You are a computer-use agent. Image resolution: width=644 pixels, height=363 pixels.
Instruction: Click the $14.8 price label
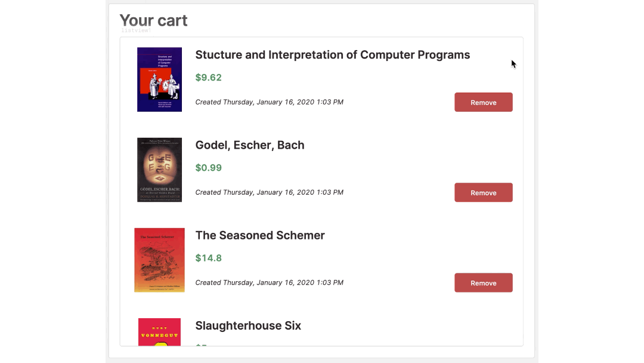(208, 258)
